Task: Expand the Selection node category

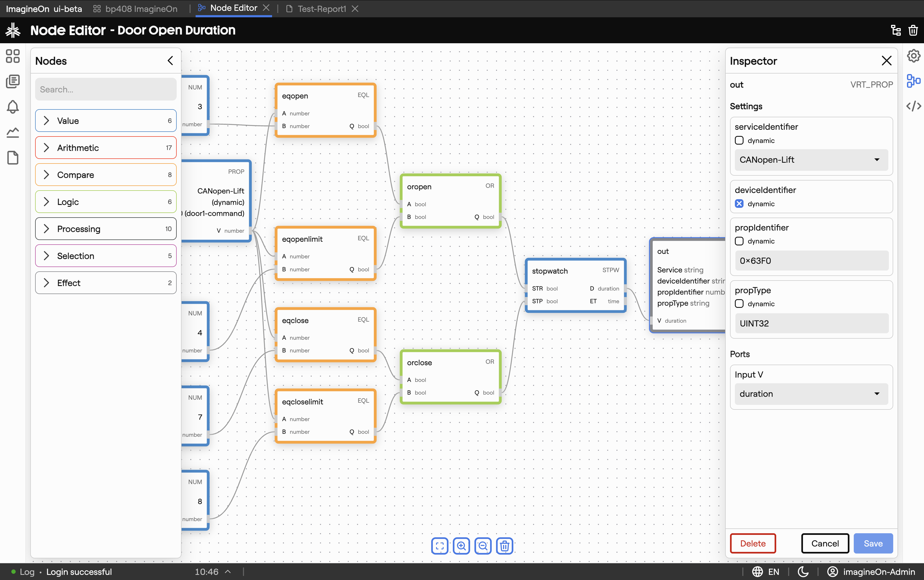Action: click(x=106, y=256)
